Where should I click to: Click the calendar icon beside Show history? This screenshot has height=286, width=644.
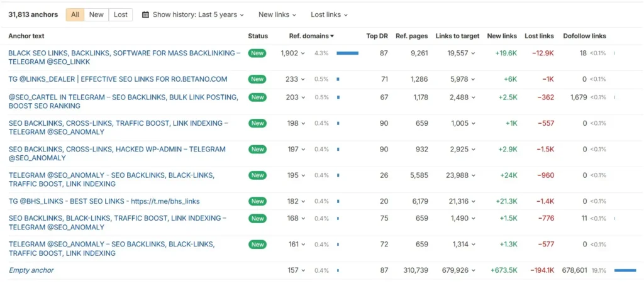(x=146, y=14)
